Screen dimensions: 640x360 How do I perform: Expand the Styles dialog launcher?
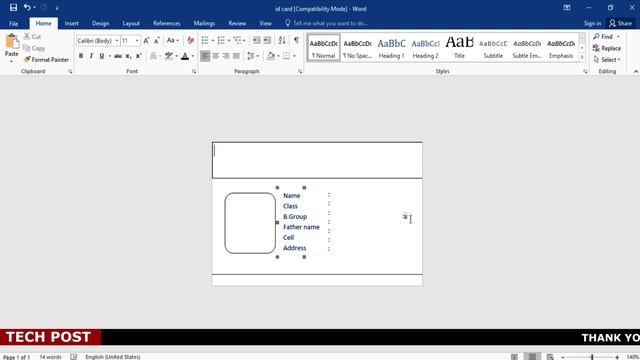point(585,71)
